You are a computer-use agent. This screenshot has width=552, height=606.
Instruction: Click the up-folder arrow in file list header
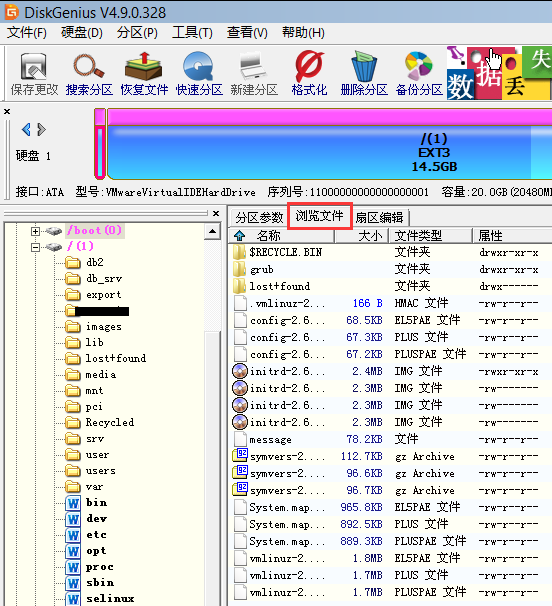click(x=239, y=235)
